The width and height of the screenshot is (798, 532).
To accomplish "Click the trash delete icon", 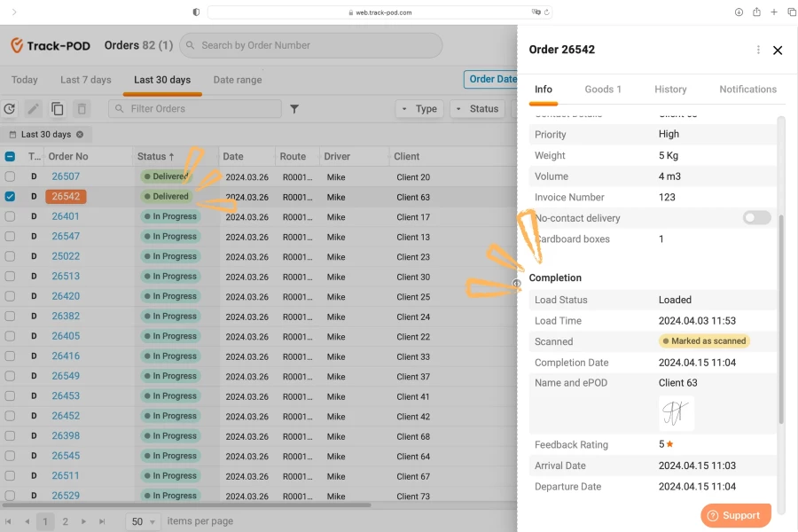I will tap(80, 108).
